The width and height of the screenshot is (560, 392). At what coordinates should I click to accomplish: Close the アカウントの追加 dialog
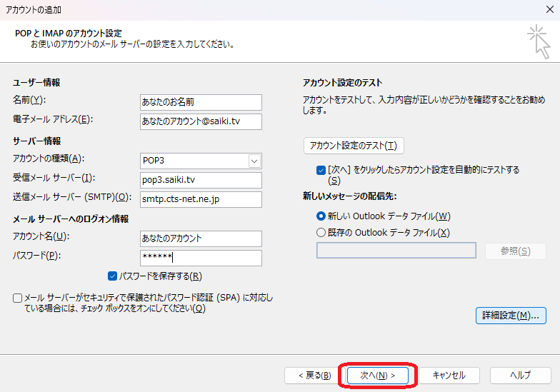click(x=547, y=10)
